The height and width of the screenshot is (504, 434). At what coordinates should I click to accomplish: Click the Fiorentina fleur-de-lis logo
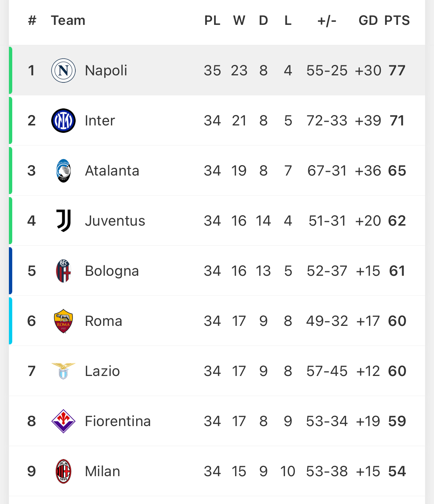(x=63, y=421)
